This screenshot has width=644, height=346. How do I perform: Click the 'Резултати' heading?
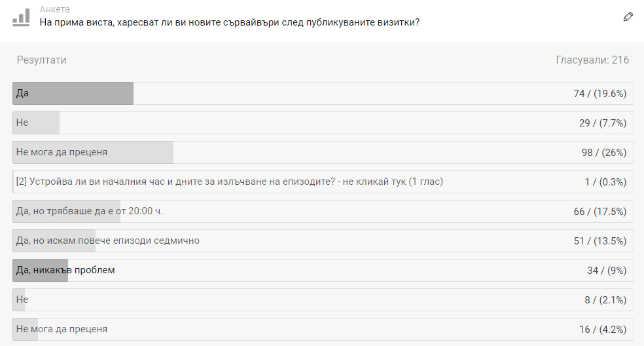tap(41, 60)
